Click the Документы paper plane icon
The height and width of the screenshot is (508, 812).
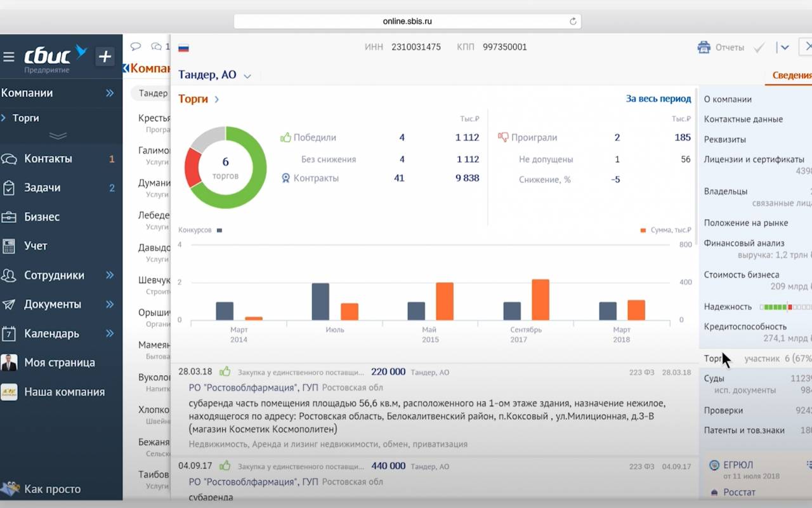9,304
